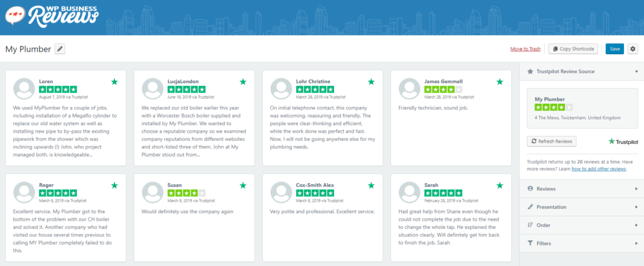
Task: Click Sarah's avatar image
Action: (x=409, y=192)
